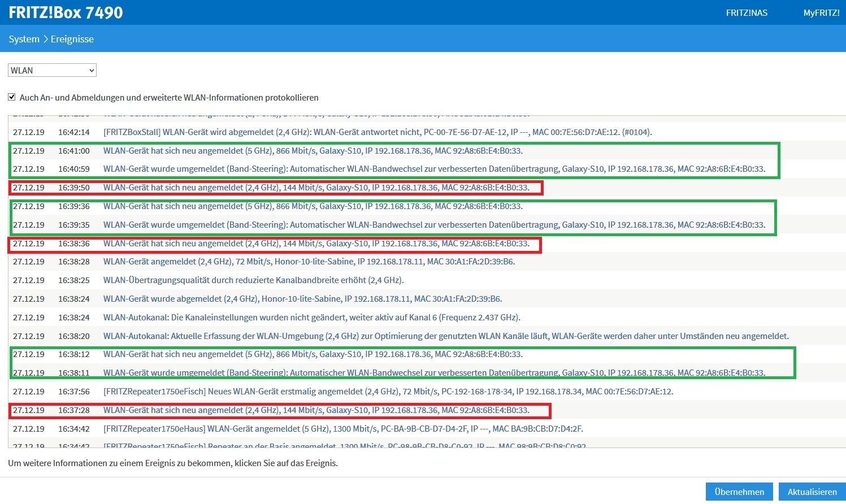Screen dimensions: 846x504
Task: Open event FRITZBoxStall WLAN-Gerät wird abgemeldet at 16:42:14
Action: 378,132
